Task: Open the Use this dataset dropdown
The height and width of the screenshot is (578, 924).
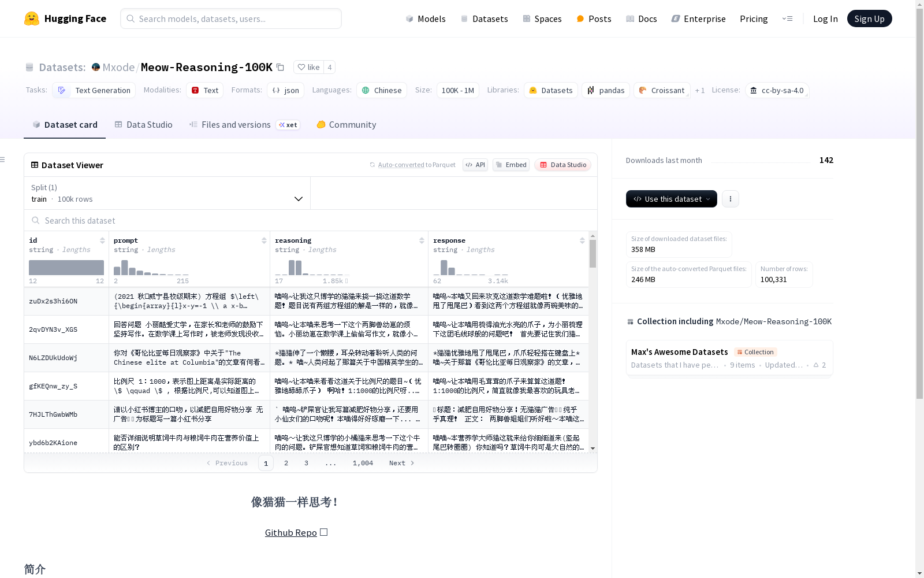Action: tap(672, 199)
